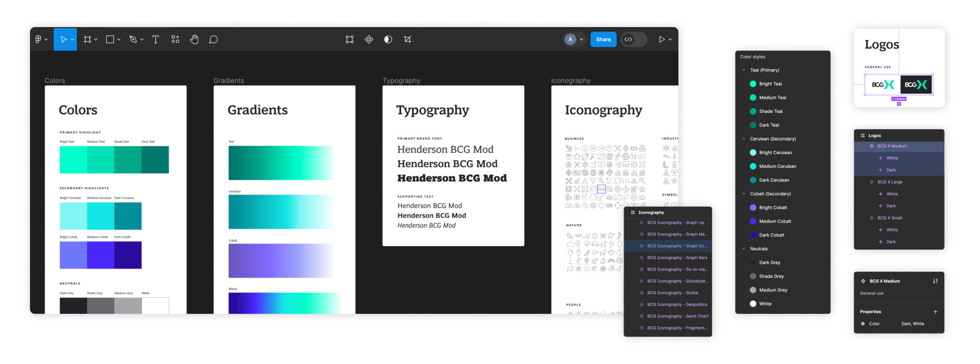Open the Present options dropdown arrow

670,39
